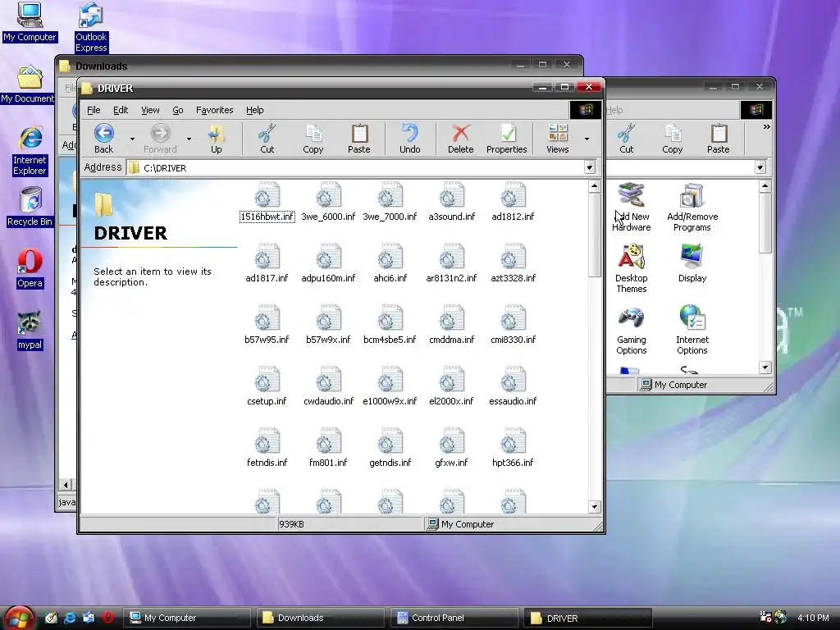Open Display settings in Control Panel
The image size is (840, 630).
[692, 264]
